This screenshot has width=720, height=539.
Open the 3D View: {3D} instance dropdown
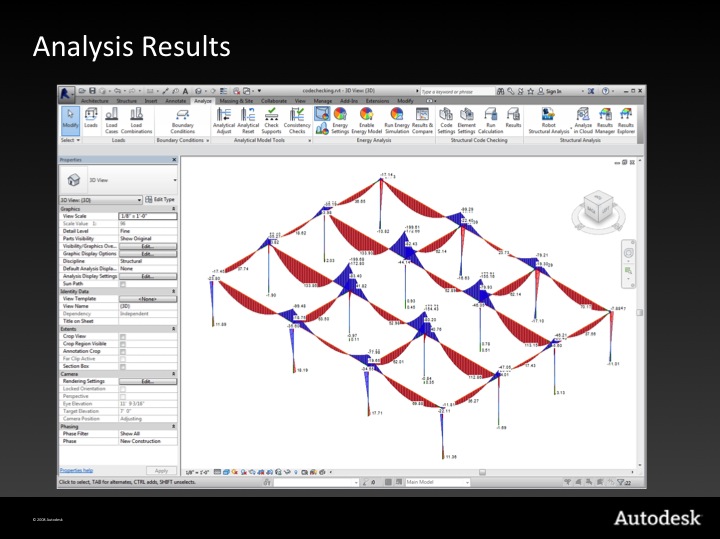coord(101,200)
